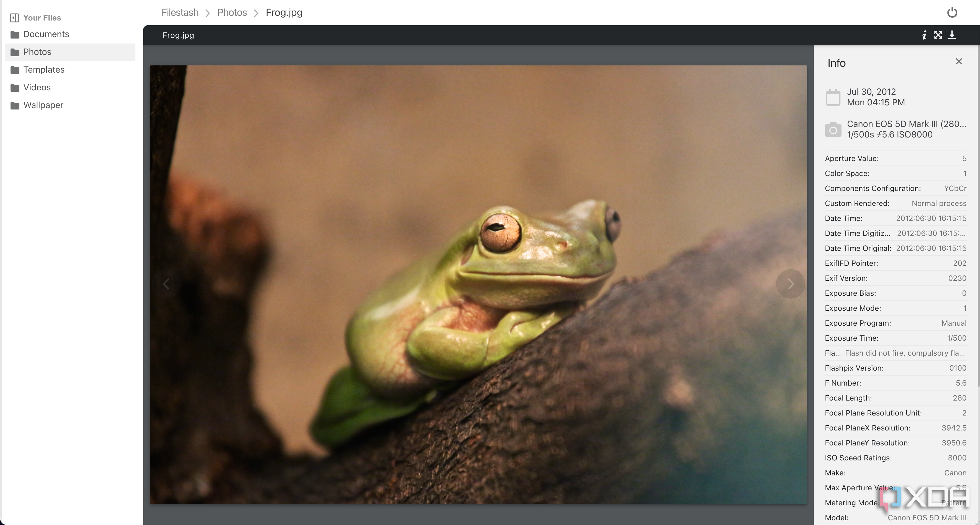The image size is (980, 525).
Task: Navigate to Photos in breadcrumb
Action: 232,12
